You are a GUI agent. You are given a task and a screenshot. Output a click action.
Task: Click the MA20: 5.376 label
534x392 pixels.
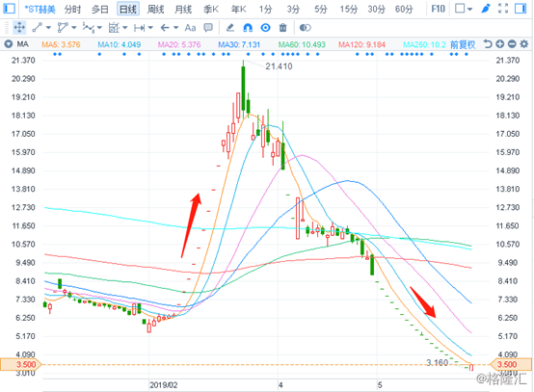(x=179, y=44)
